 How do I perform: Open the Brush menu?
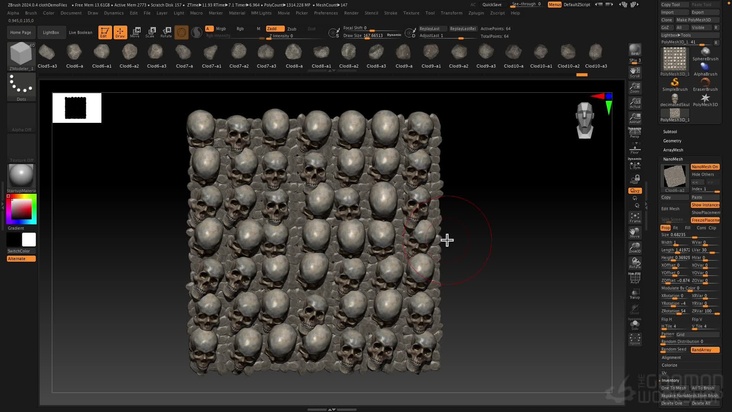[31, 13]
